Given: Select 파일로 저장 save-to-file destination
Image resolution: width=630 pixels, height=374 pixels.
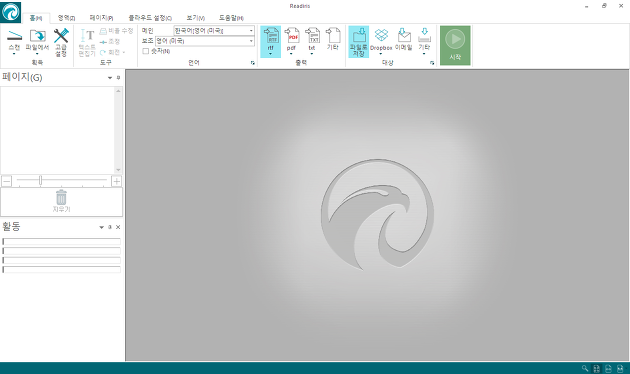Looking at the screenshot, I should pyautogui.click(x=358, y=41).
